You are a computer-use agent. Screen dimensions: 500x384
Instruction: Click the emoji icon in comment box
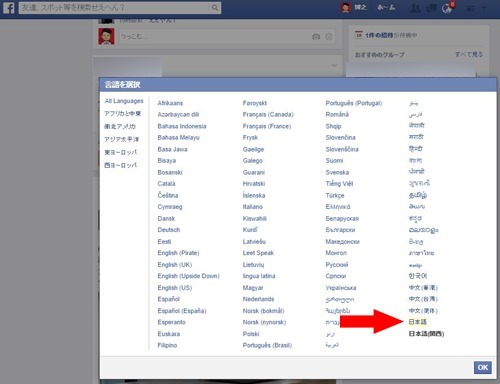point(329,37)
